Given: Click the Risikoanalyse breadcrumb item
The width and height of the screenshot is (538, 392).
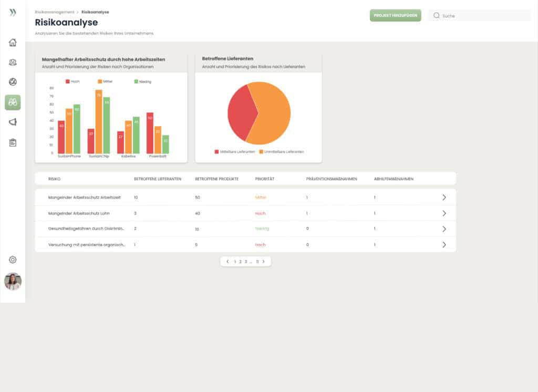Looking at the screenshot, I should pyautogui.click(x=95, y=12).
